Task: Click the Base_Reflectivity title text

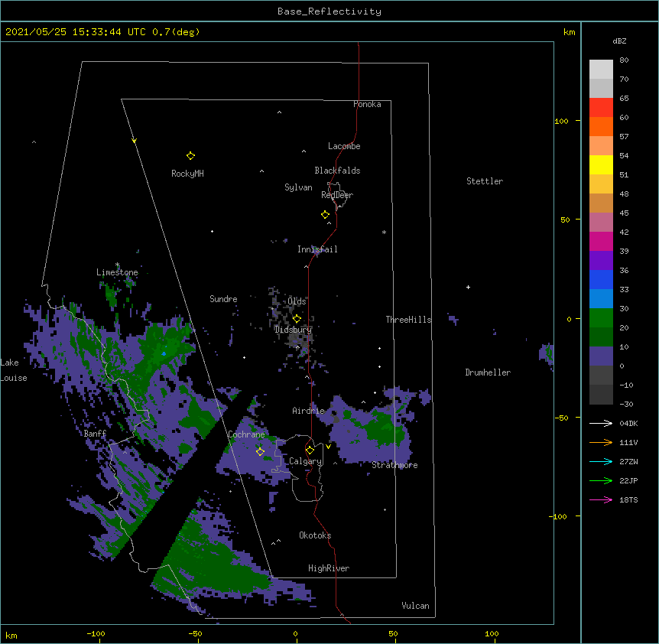Action: pos(329,11)
